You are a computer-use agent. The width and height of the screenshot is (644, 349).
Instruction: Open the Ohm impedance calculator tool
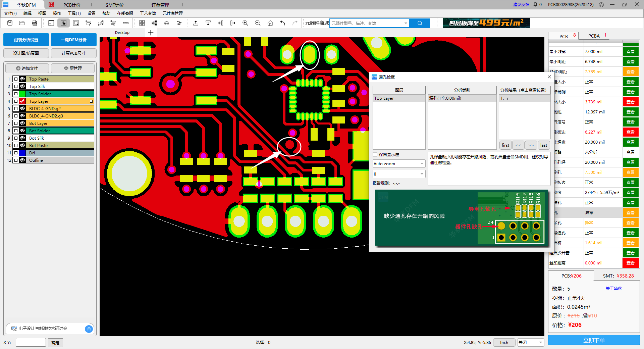pyautogui.click(x=167, y=23)
